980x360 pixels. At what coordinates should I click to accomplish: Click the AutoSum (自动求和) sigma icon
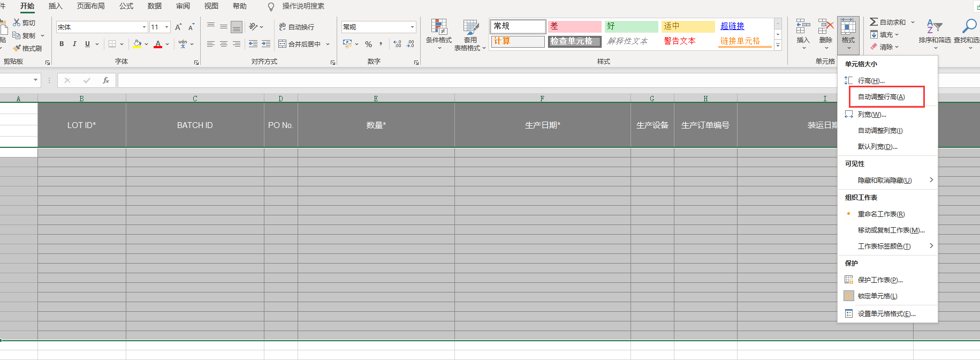tap(873, 22)
